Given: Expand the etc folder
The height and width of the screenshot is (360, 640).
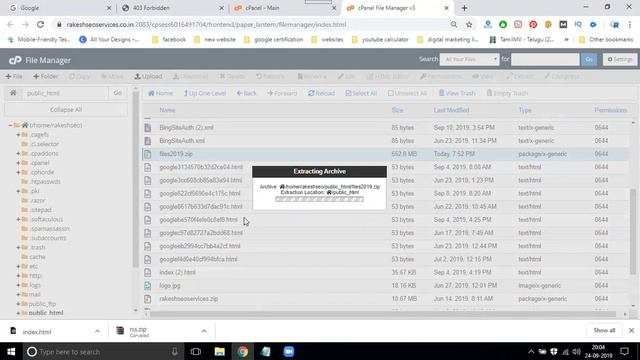Looking at the screenshot, I should point(18,266).
